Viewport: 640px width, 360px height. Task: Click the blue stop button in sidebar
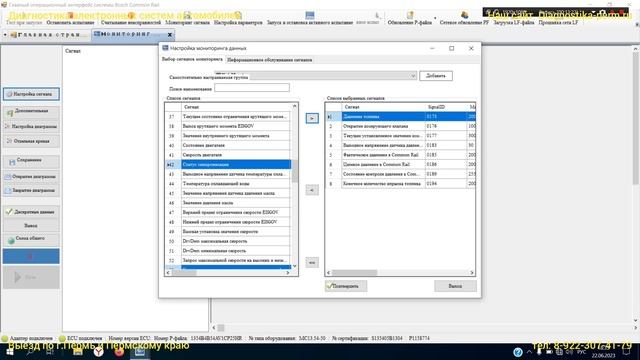pyautogui.click(x=31, y=256)
